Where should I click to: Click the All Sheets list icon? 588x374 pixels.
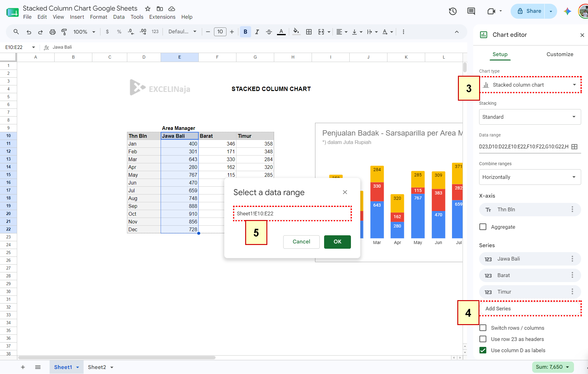point(38,367)
